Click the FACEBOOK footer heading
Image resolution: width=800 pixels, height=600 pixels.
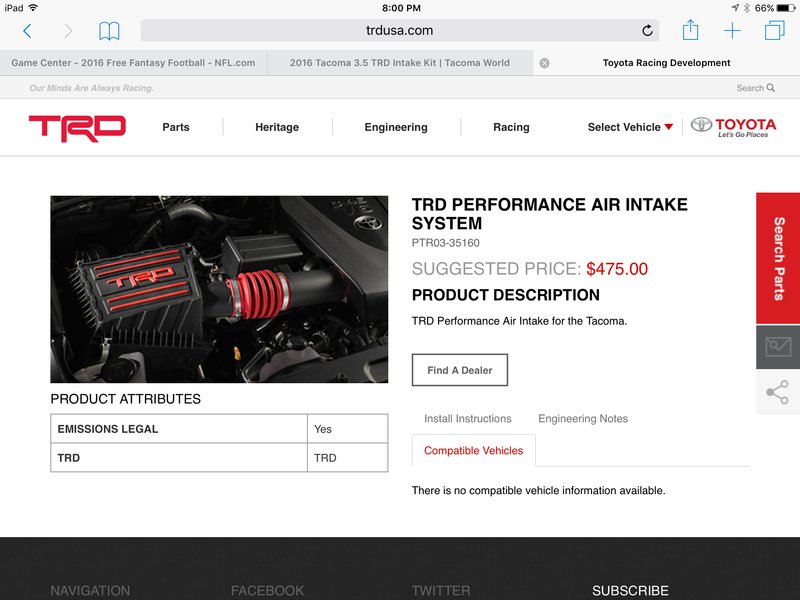click(267, 591)
